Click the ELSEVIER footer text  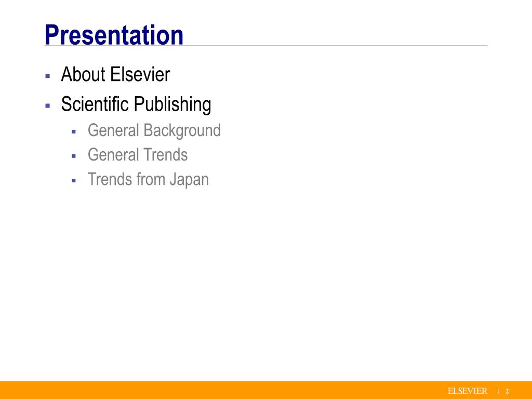pyautogui.click(x=467, y=391)
